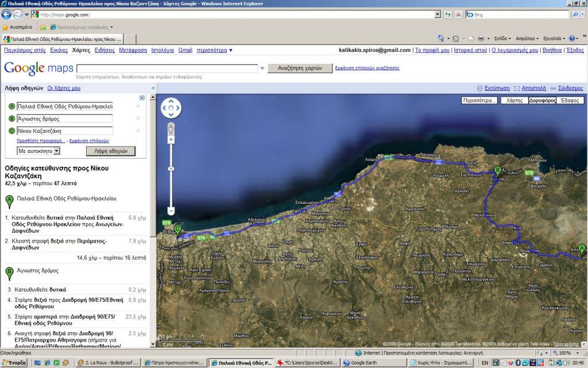The image size is (588, 368).
Task: Open the Gmail link
Action: pos(185,50)
